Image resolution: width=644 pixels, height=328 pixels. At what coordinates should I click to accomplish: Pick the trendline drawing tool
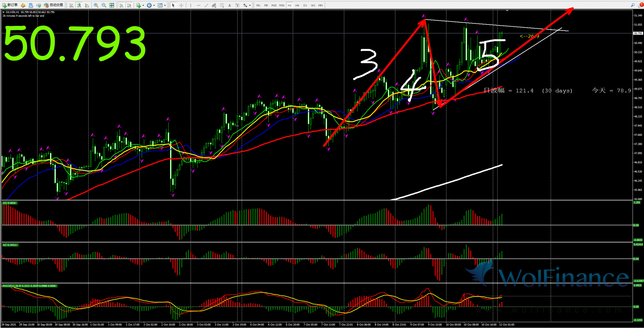tap(206, 5)
